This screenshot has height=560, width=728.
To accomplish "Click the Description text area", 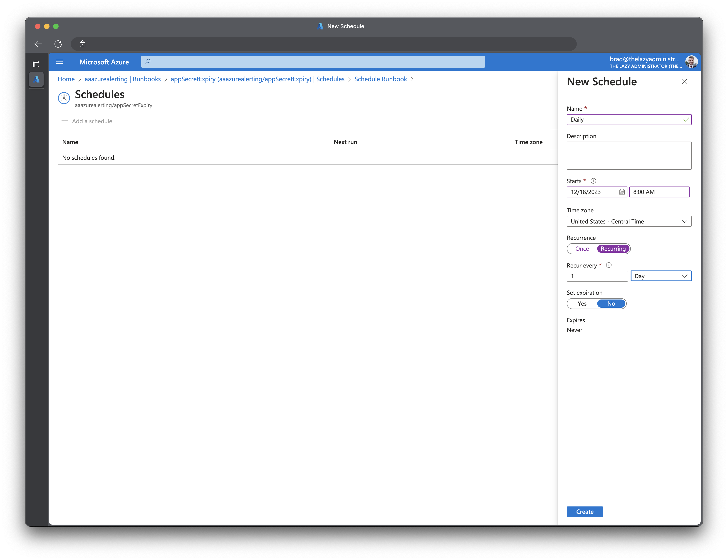I will [x=629, y=156].
